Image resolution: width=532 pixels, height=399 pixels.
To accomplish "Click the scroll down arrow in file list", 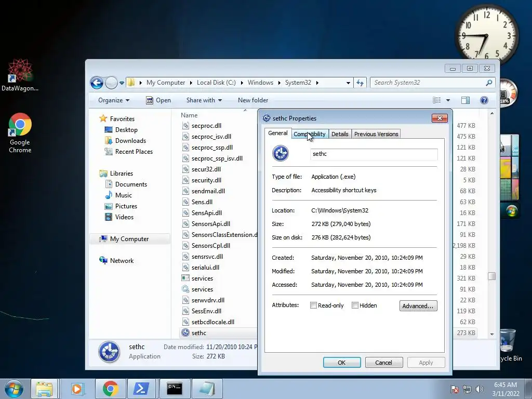I will pos(491,335).
